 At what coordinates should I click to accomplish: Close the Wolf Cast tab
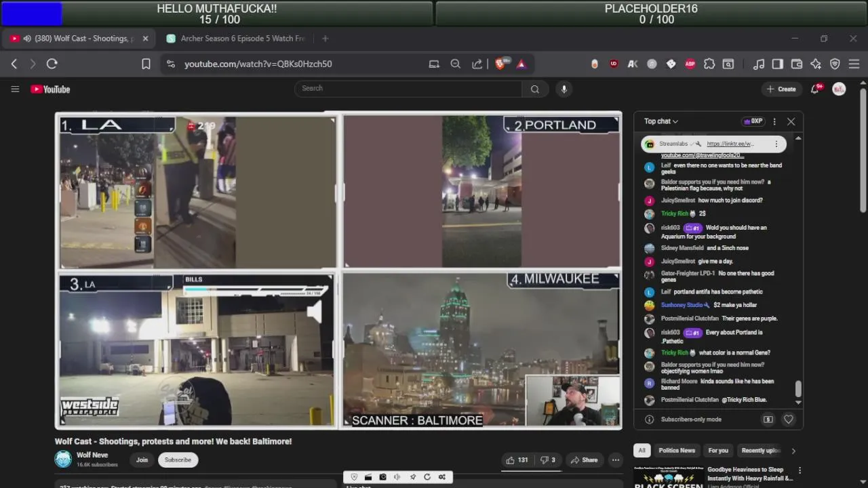tap(145, 39)
